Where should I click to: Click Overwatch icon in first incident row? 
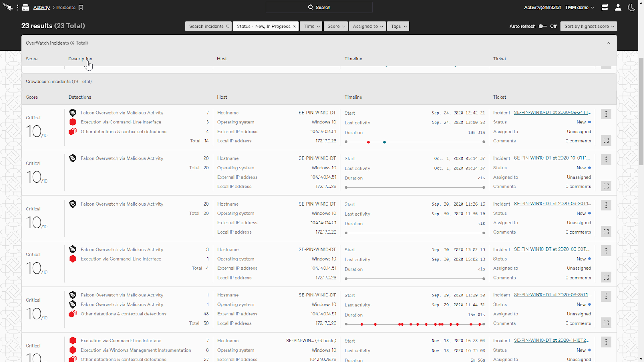click(x=73, y=113)
